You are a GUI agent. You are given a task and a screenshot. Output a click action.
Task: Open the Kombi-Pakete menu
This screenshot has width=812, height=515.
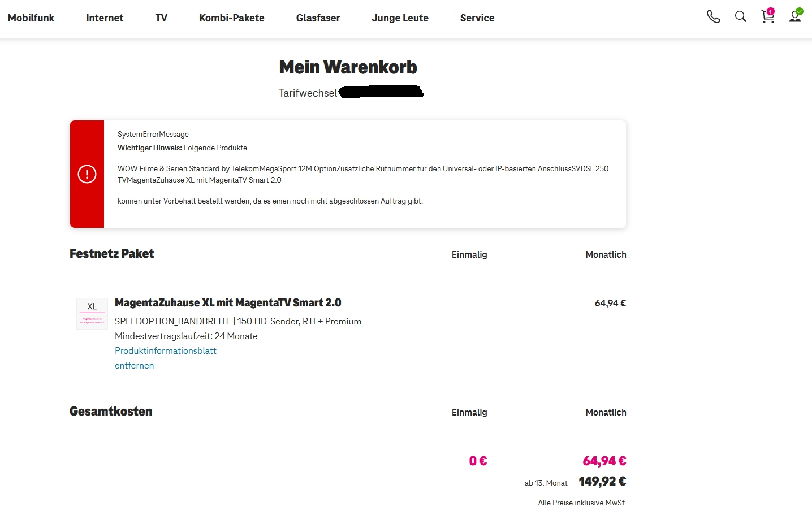[232, 18]
